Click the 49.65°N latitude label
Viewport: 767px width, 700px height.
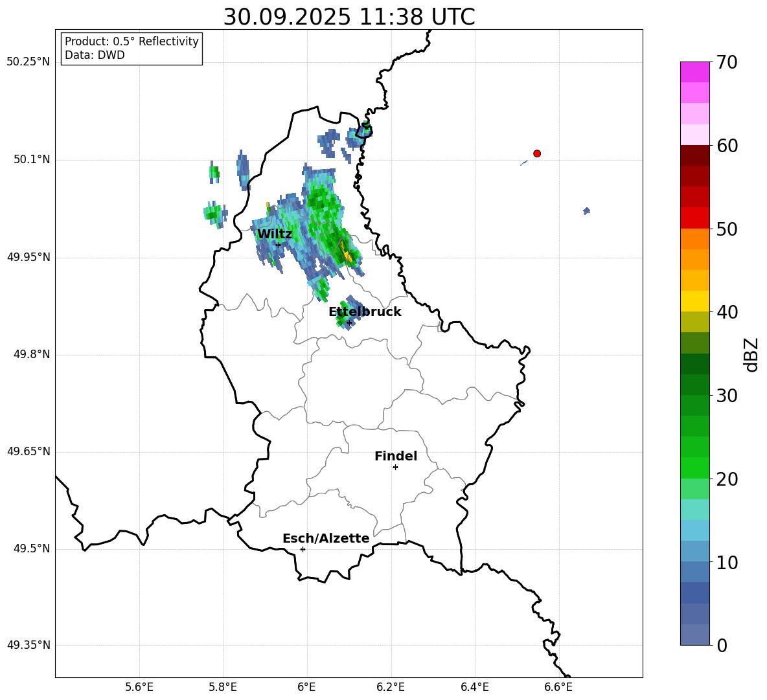tap(29, 451)
